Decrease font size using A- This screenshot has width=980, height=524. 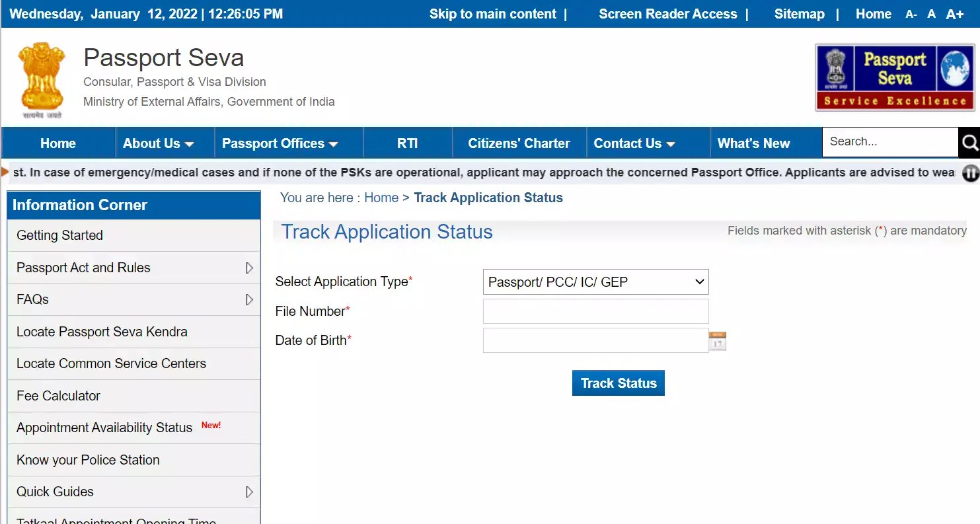pyautogui.click(x=911, y=13)
